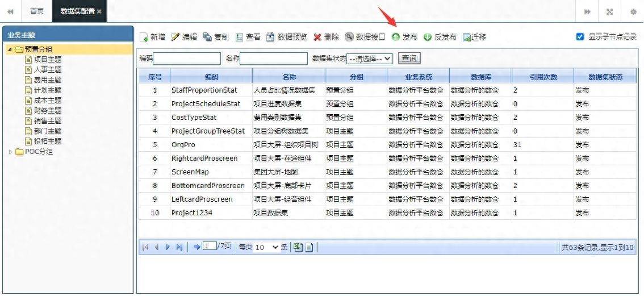Select the RightcardProscreen row
The height and width of the screenshot is (296, 644).
point(388,159)
